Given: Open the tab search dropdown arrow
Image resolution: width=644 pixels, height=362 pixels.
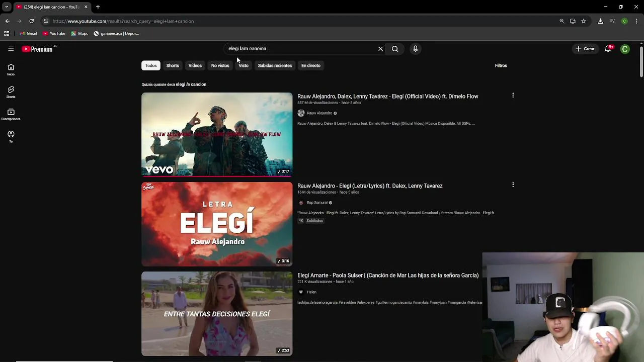Looking at the screenshot, I should point(7,7).
